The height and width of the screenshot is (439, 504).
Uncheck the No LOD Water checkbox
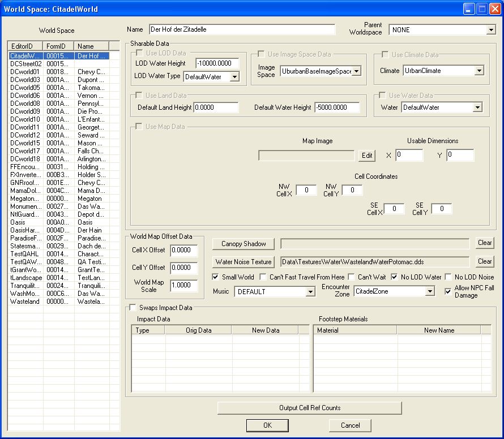coord(394,277)
